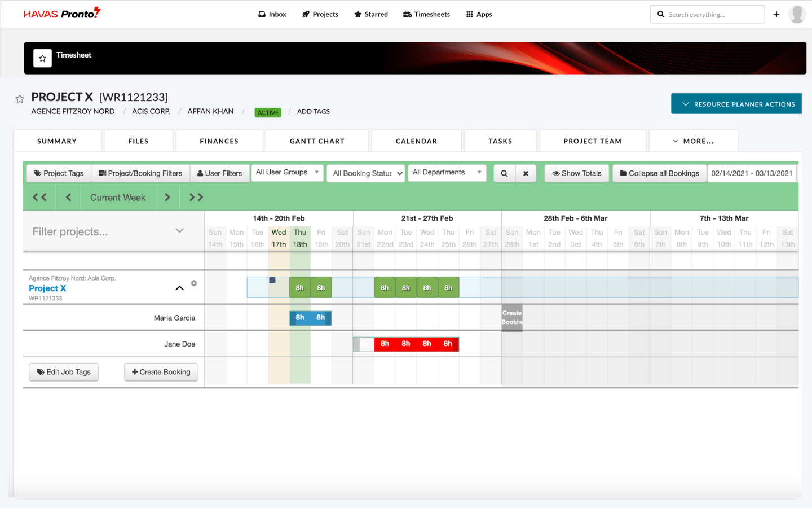The height and width of the screenshot is (508, 812).
Task: Click the magnifier search filter icon
Action: (504, 173)
